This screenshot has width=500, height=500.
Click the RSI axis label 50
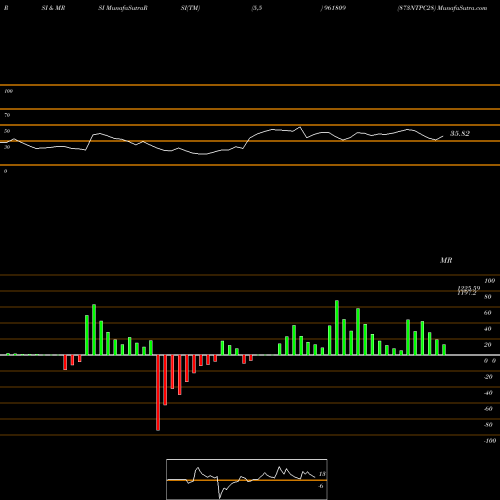click(7, 131)
